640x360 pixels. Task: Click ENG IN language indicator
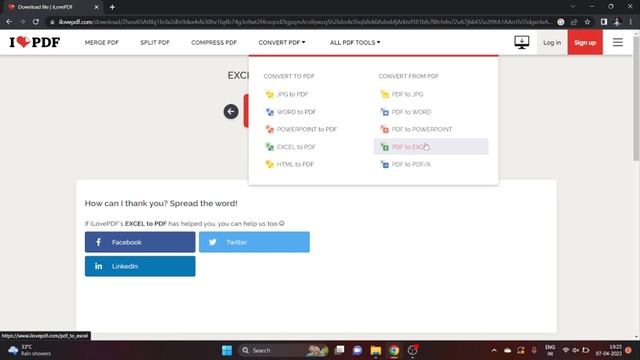tap(550, 350)
